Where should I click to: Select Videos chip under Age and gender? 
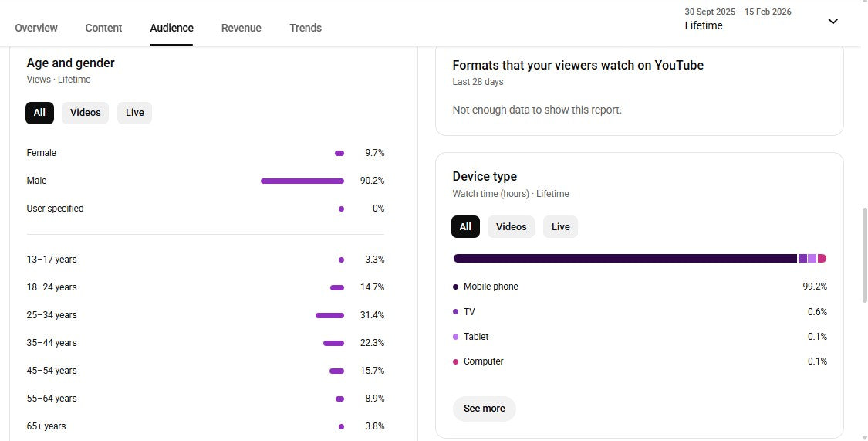(86, 113)
